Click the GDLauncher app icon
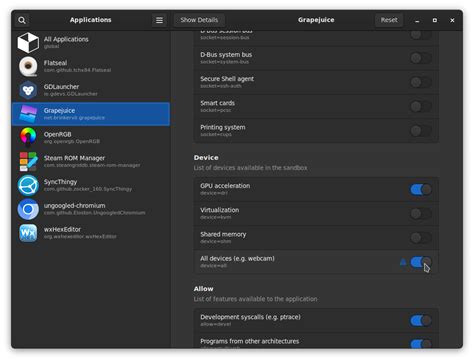This screenshot has width=474, height=361. pos(28,90)
